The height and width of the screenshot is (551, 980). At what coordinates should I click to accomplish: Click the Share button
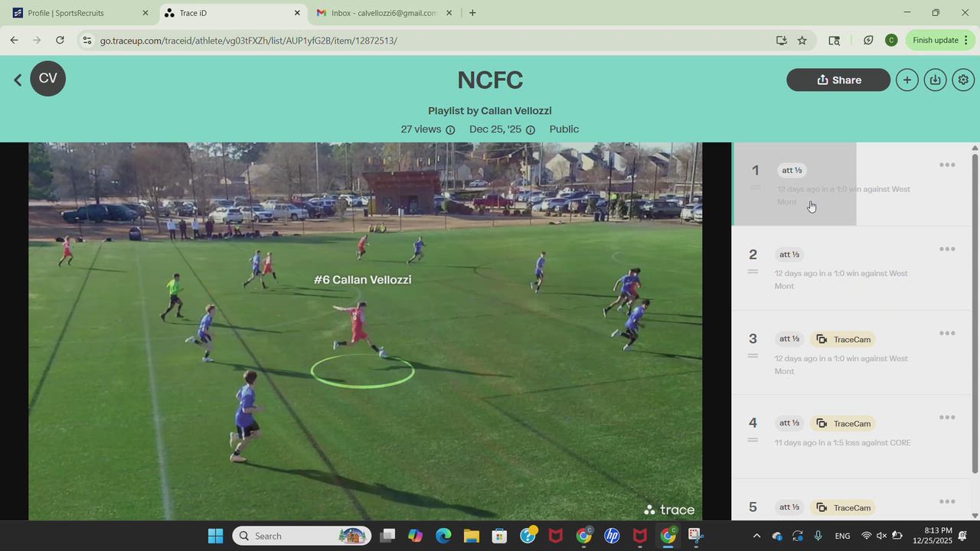coord(838,80)
